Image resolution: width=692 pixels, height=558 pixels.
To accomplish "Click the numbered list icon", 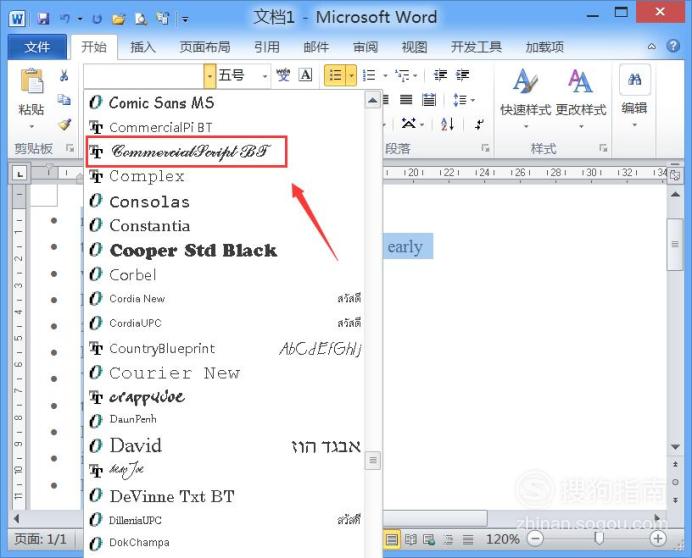I will [369, 75].
